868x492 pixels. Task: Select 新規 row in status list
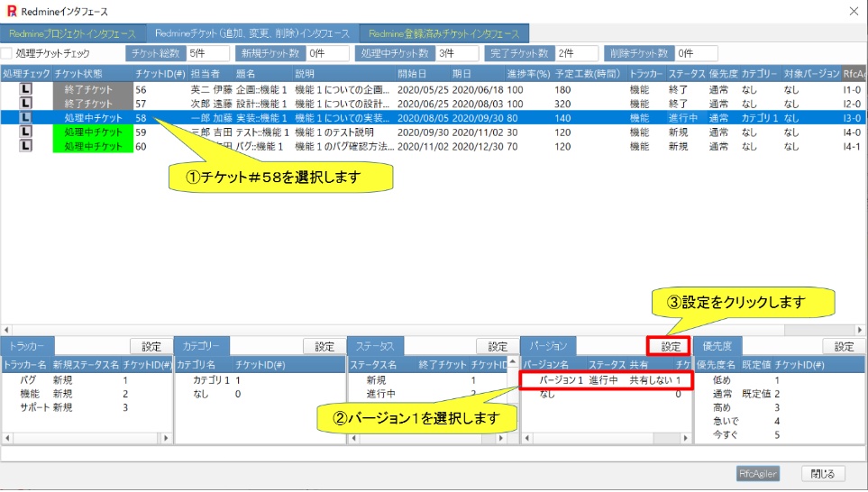click(427, 380)
